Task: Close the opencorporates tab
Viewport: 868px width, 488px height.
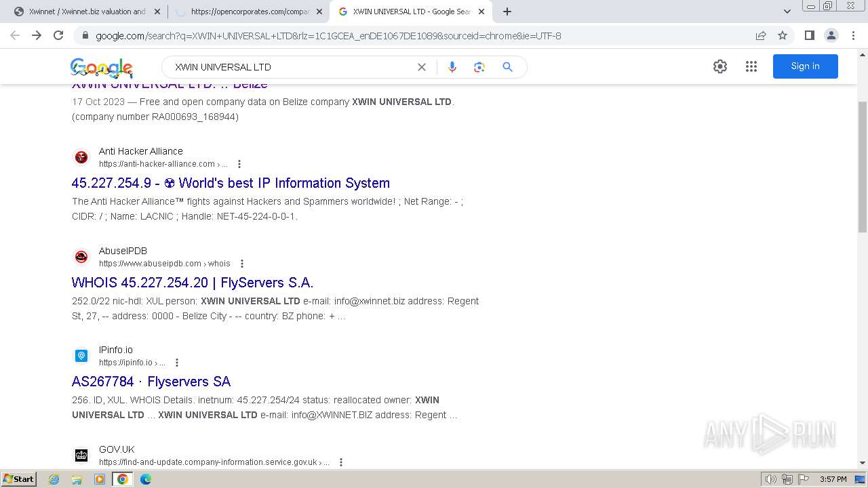Action: point(319,12)
